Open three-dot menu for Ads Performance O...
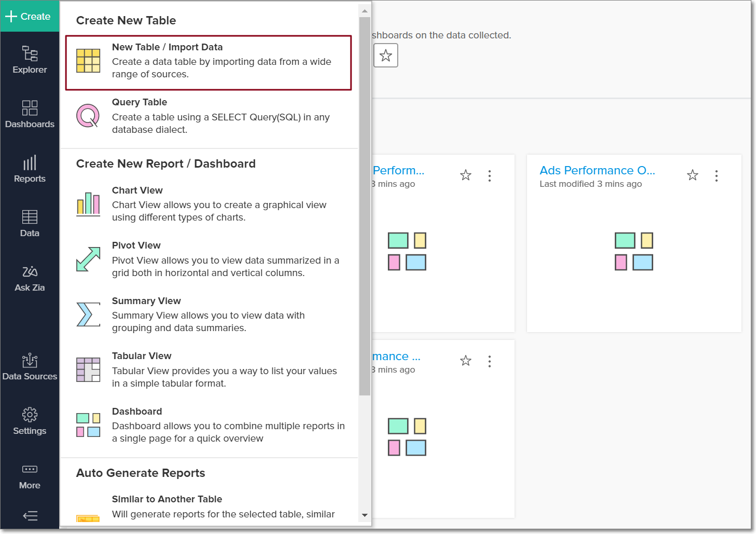Screen dimensions: 756x534 [x=717, y=176]
